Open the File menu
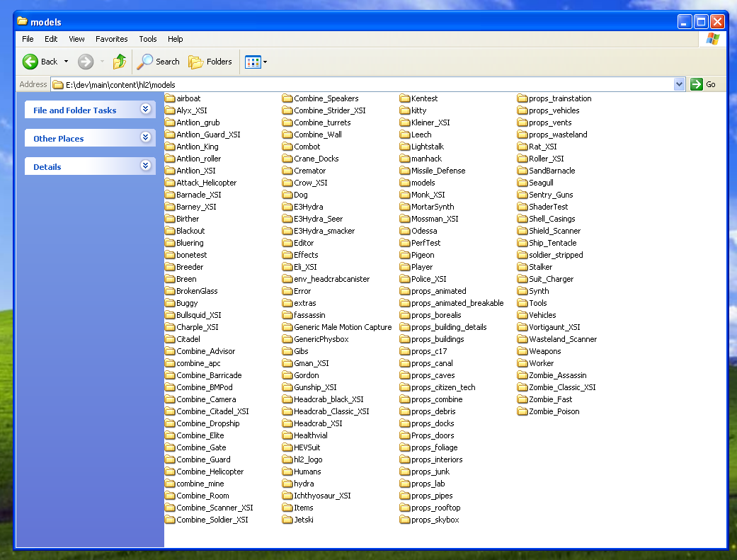Image resolution: width=737 pixels, height=560 pixels. coord(28,39)
